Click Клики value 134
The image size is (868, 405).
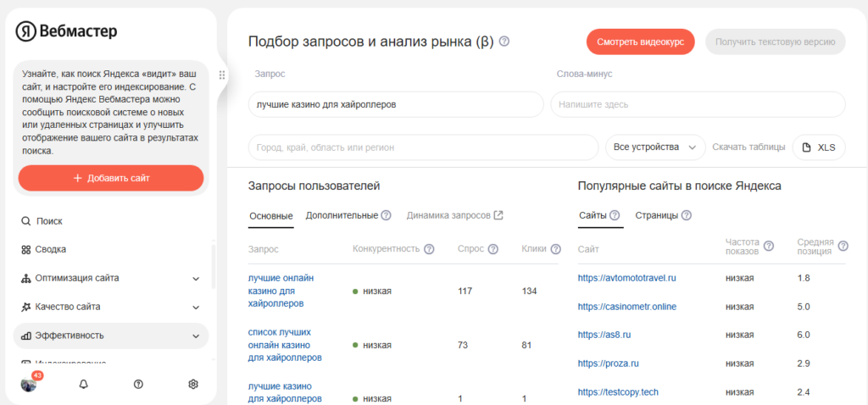[529, 291]
